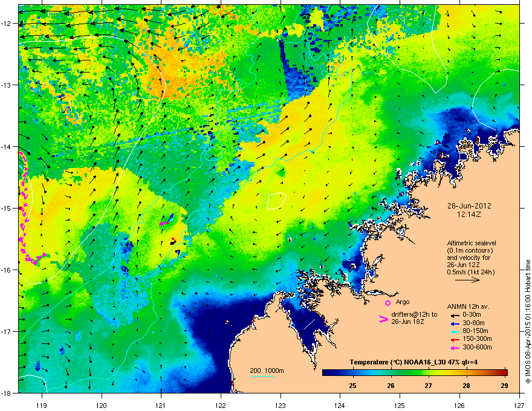Click the '0-30m' depth label
The width and height of the screenshot is (532, 411).
pyautogui.click(x=472, y=316)
